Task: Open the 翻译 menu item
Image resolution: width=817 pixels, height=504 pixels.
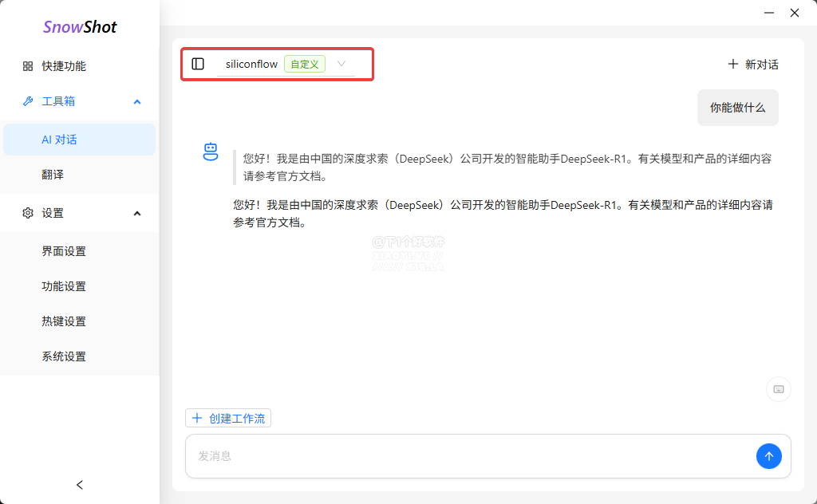Action: click(x=80, y=175)
